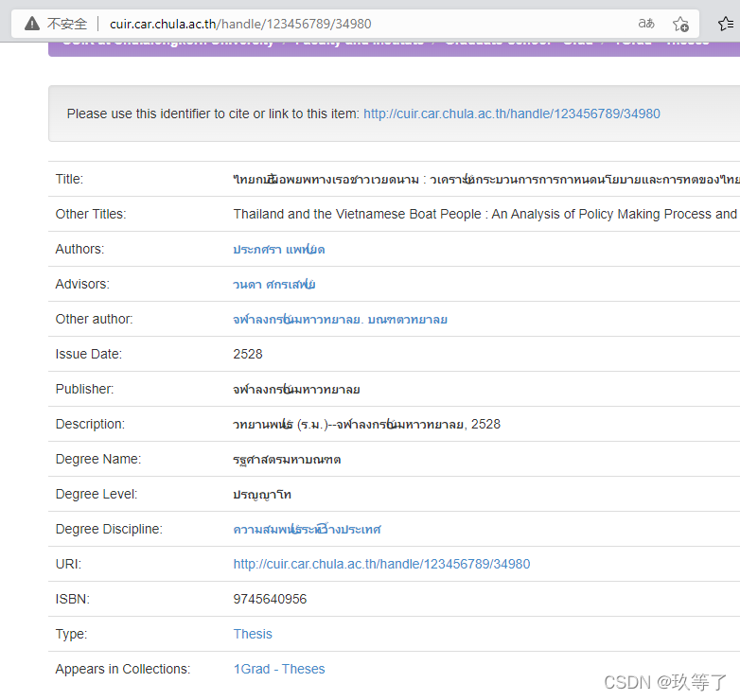Viewport: 740px width, 700px height.
Task: Click the 'Other Titles:' label
Action: pos(91,214)
